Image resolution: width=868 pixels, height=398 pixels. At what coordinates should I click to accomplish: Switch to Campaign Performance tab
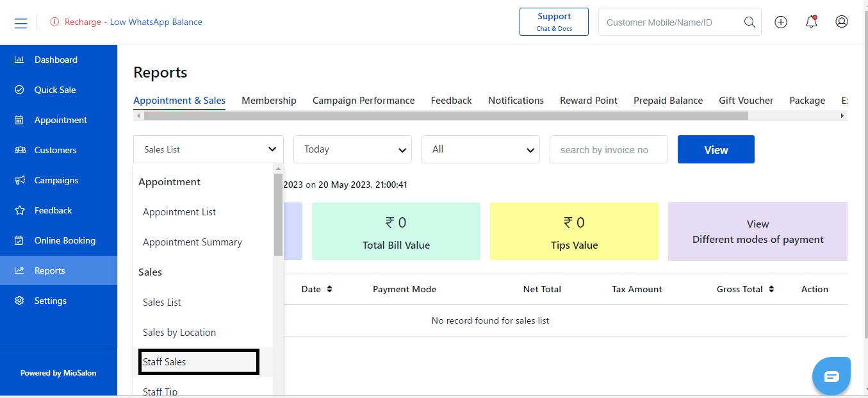coord(363,101)
